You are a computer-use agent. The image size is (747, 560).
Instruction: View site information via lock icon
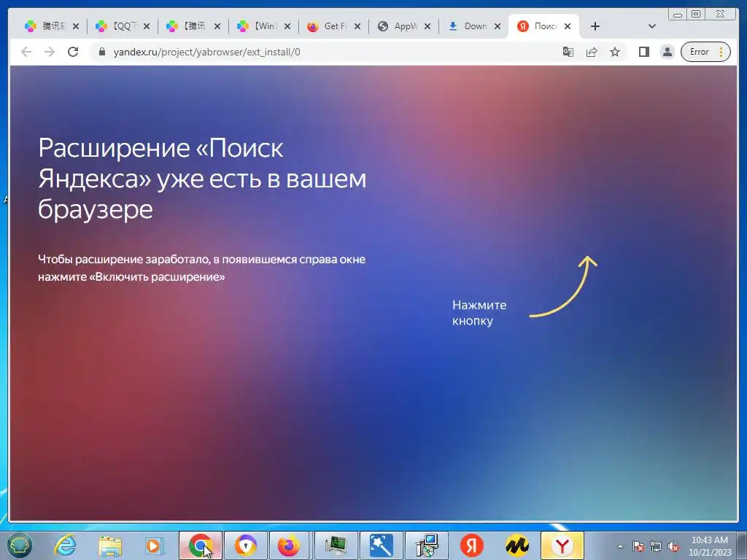coord(101,52)
